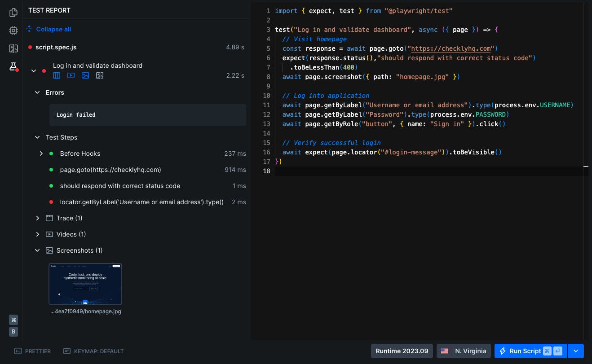Change the N. Virginia region selector
This screenshot has height=364, width=592.
coord(464,351)
